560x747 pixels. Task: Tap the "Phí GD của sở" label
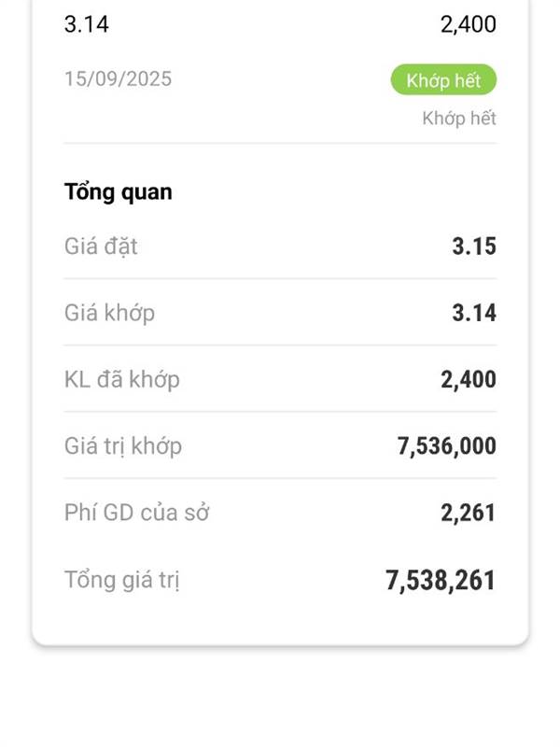tap(136, 513)
